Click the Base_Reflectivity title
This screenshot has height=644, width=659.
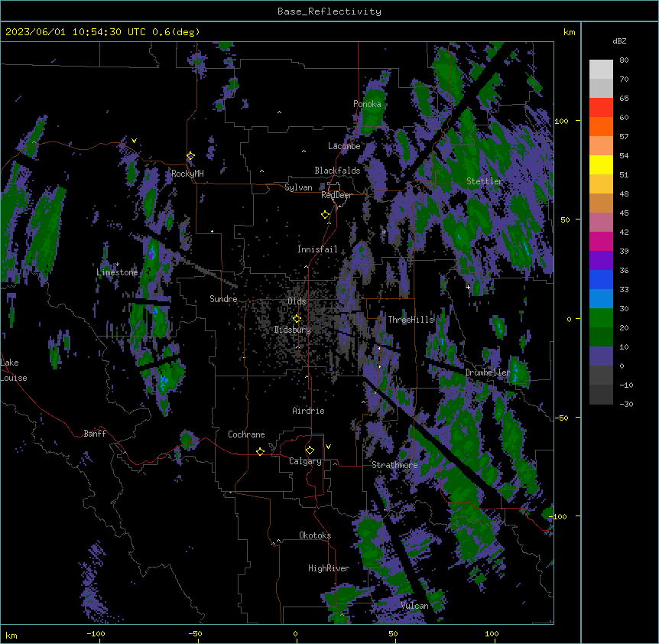click(x=329, y=11)
